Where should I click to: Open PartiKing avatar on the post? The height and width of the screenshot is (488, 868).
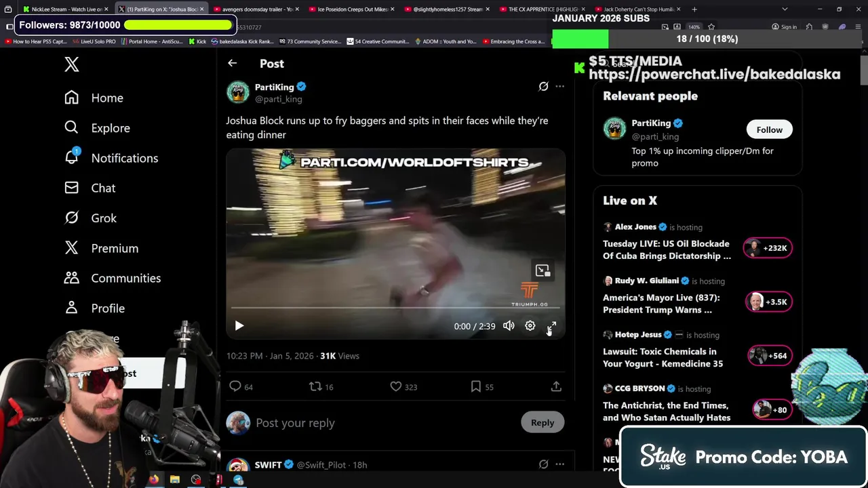pos(238,92)
